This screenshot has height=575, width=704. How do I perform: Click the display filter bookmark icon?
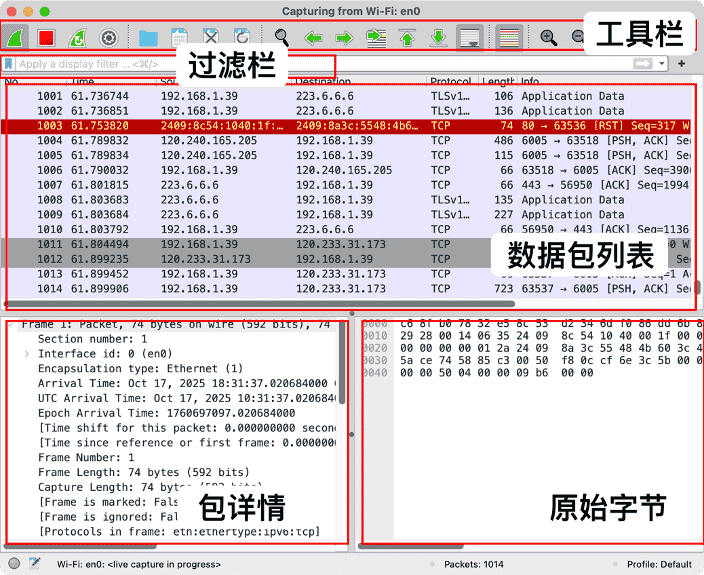(x=10, y=64)
